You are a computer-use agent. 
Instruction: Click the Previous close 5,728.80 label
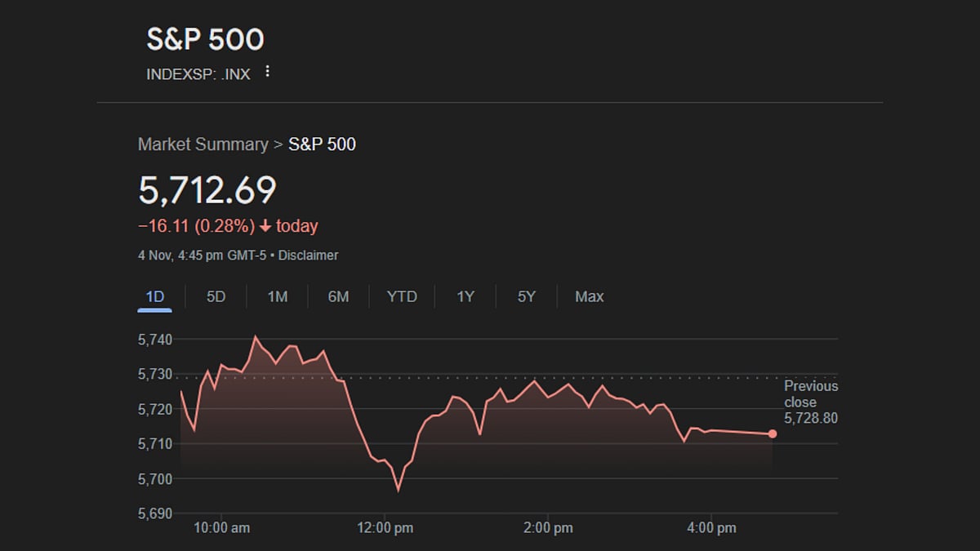810,402
